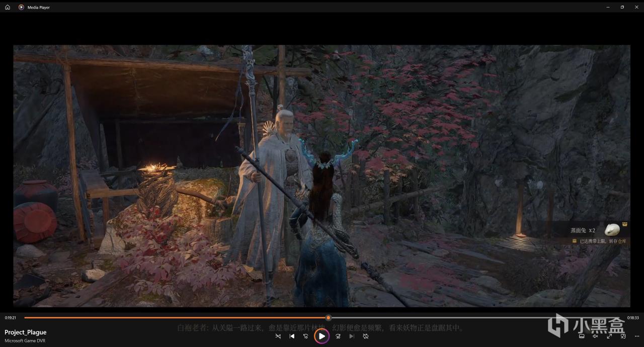
Task: Skip forward 30 seconds
Action: 338,336
